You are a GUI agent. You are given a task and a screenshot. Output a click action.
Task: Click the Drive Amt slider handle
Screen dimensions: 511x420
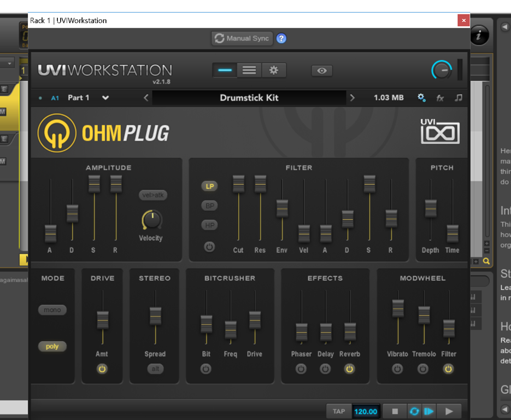(x=103, y=320)
